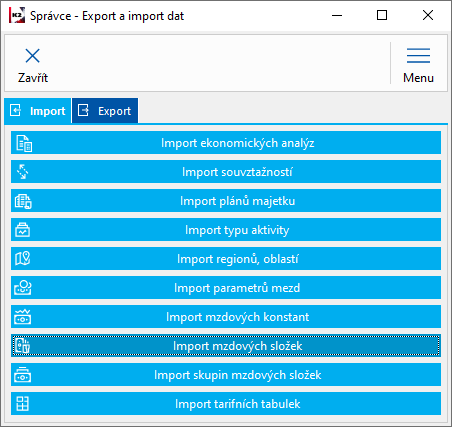Screen dimensions: 452x427
Task: Switch to the Export tab
Action: pyautogui.click(x=105, y=111)
